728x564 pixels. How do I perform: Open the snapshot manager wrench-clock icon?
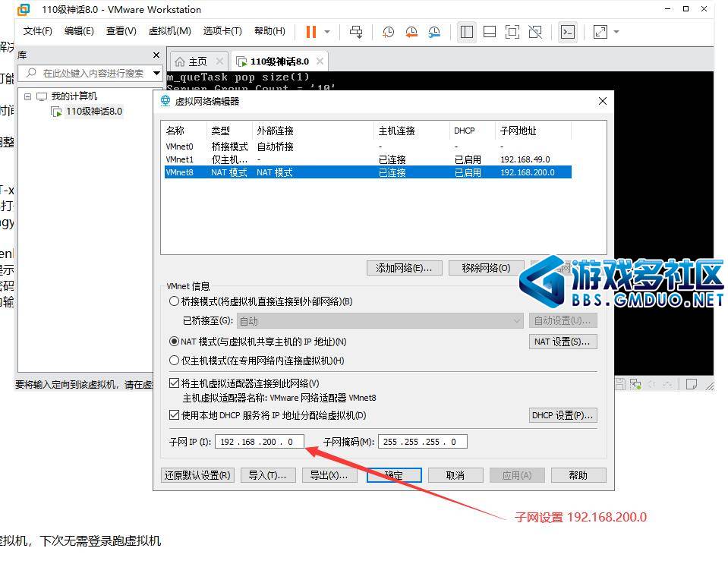click(434, 32)
